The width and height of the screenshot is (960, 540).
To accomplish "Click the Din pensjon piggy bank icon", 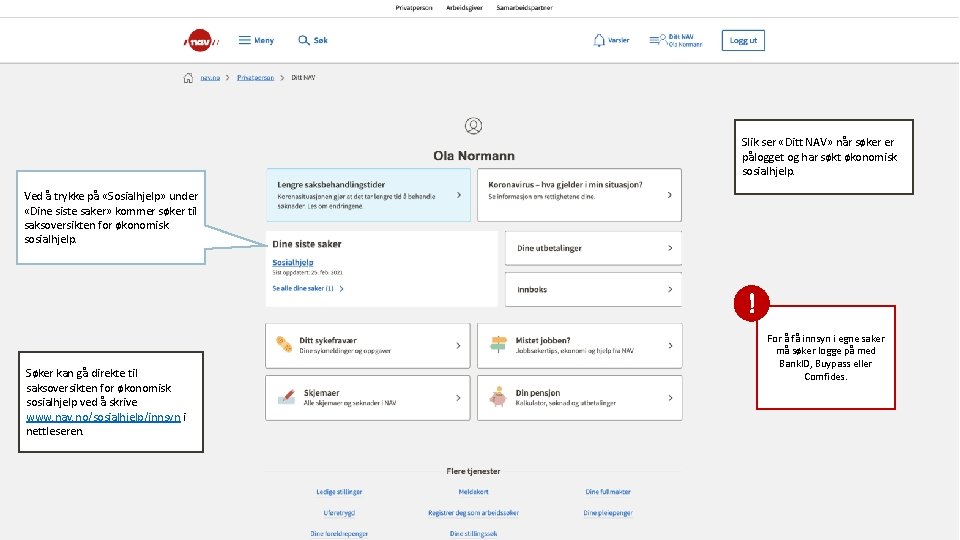I will (498, 397).
